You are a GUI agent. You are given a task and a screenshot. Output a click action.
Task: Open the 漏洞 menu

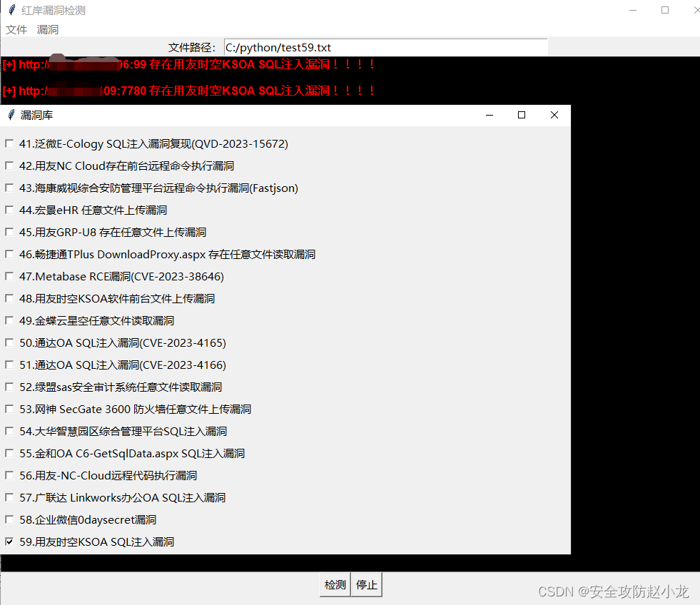(47, 29)
